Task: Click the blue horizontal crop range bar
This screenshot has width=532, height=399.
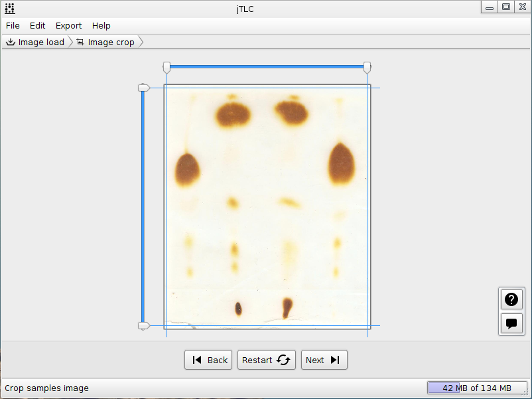Action: (x=267, y=66)
